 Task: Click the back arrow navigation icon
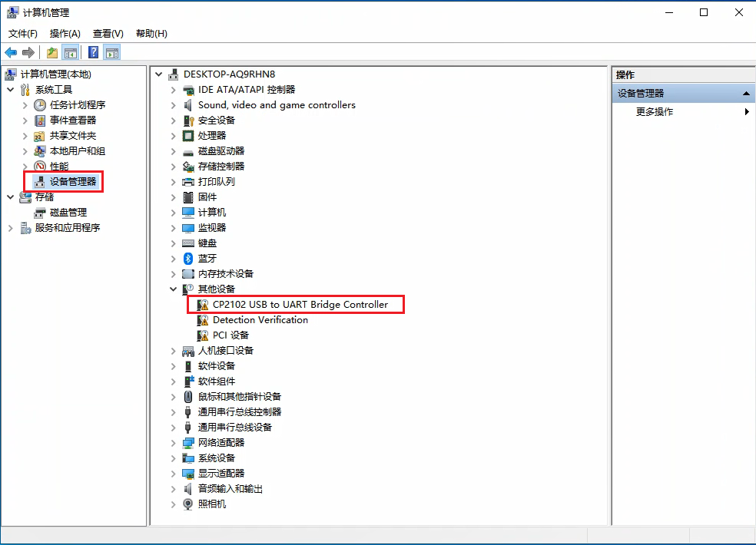point(10,52)
